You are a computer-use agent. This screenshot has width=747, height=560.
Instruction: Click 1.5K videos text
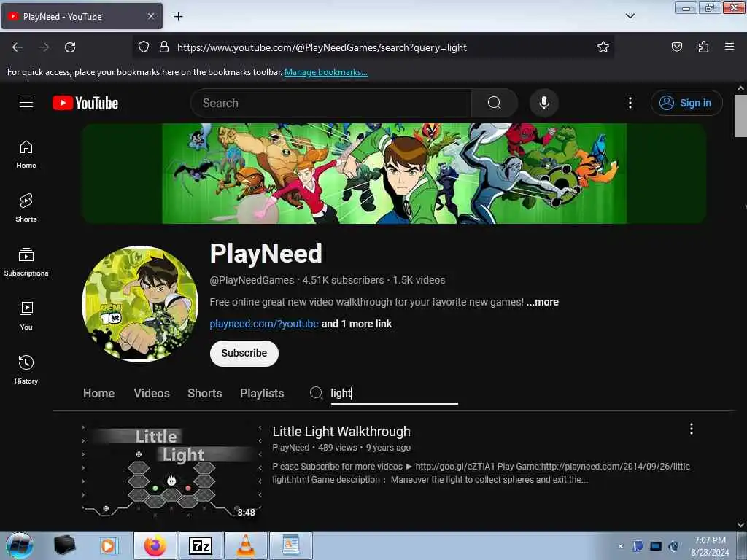click(x=419, y=280)
